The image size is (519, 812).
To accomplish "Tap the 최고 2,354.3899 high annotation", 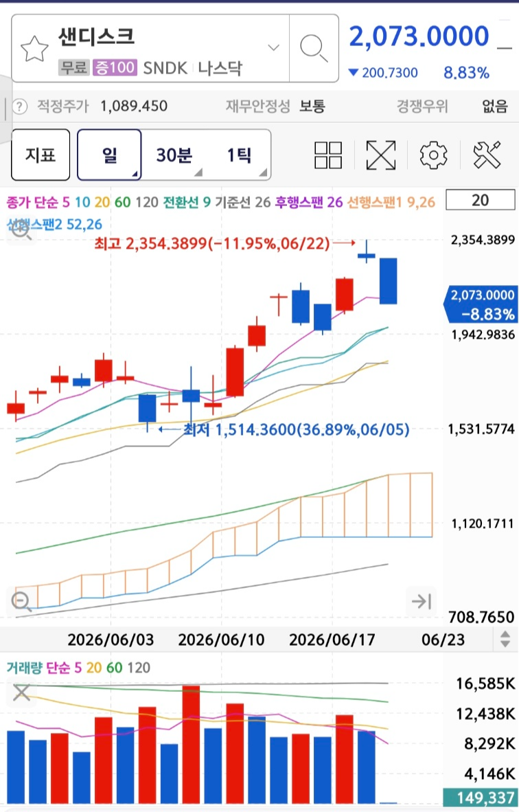I will (212, 243).
